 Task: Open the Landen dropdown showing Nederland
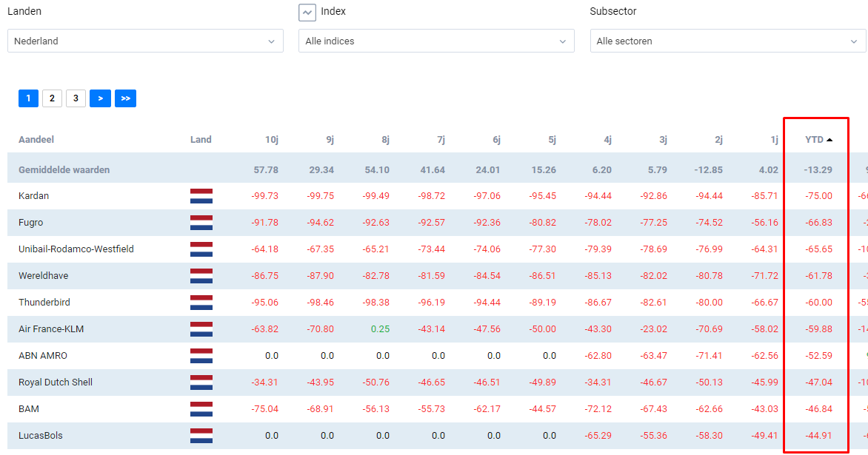pyautogui.click(x=145, y=41)
